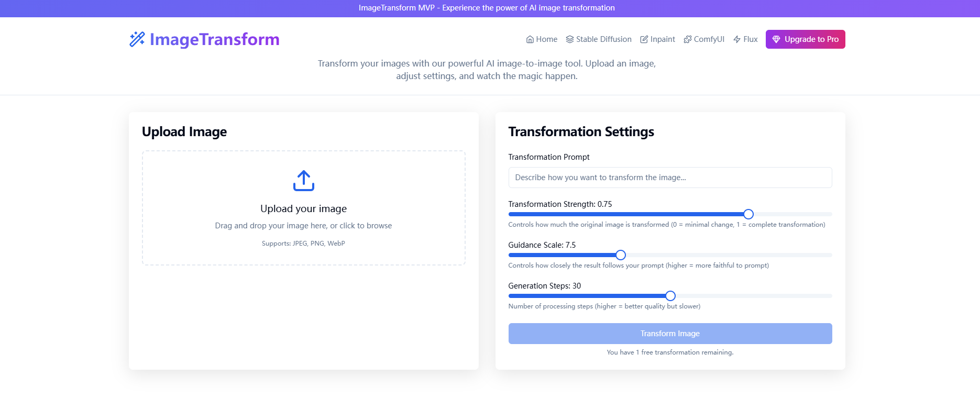This screenshot has width=980, height=398.
Task: Click the Generation Steps slider handle
Action: 670,296
